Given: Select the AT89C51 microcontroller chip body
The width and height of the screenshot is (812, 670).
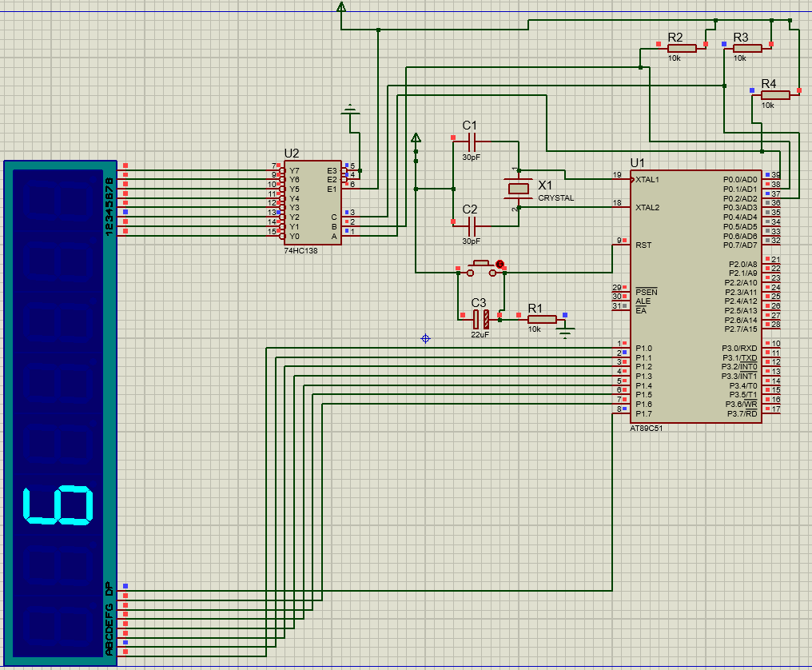Looking at the screenshot, I should point(695,297).
